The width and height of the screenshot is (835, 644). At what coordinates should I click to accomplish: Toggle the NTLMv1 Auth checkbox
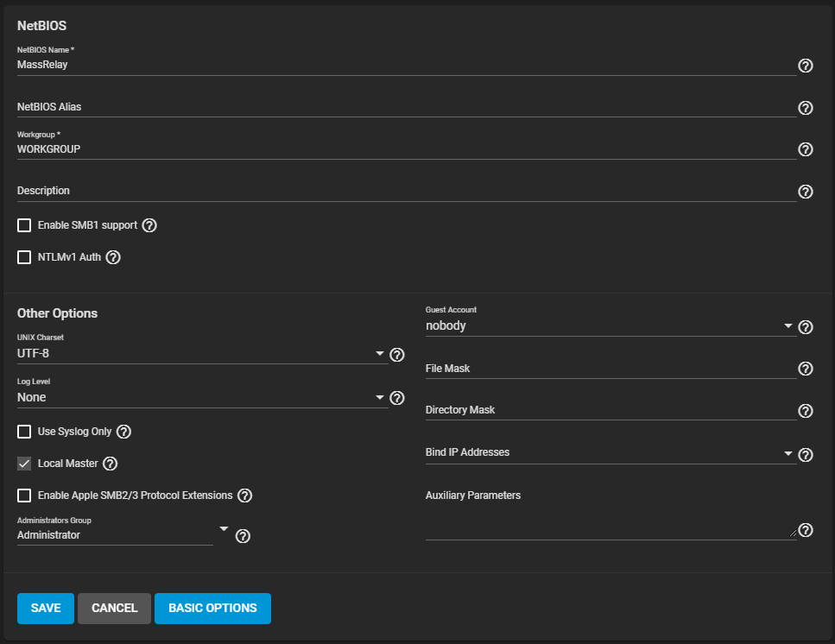(24, 257)
